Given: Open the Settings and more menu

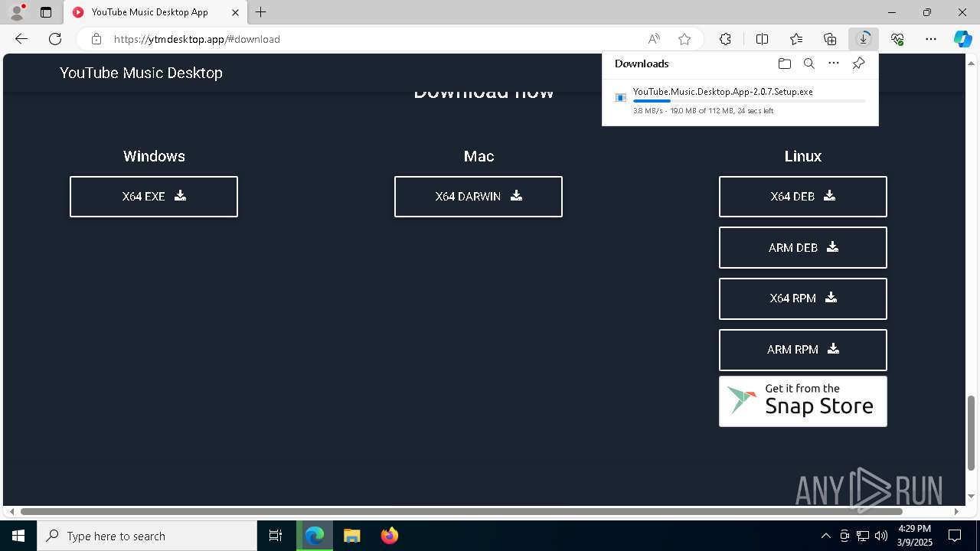Looking at the screenshot, I should tap(931, 39).
